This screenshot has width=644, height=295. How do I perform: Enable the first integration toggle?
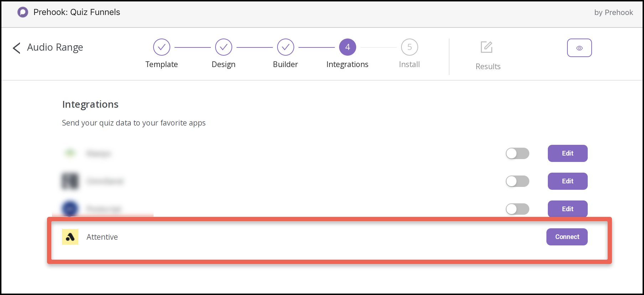pyautogui.click(x=517, y=153)
